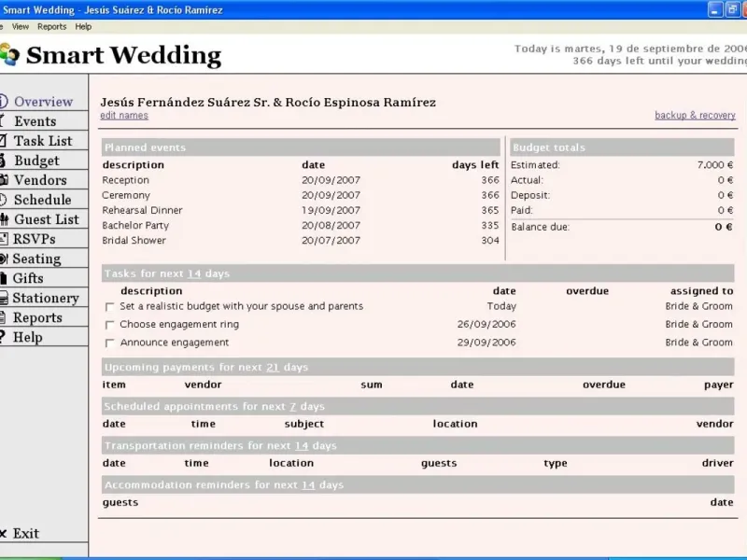Click the Stationery printer icon
Viewport: 747px width, 560px height.
tap(4, 298)
